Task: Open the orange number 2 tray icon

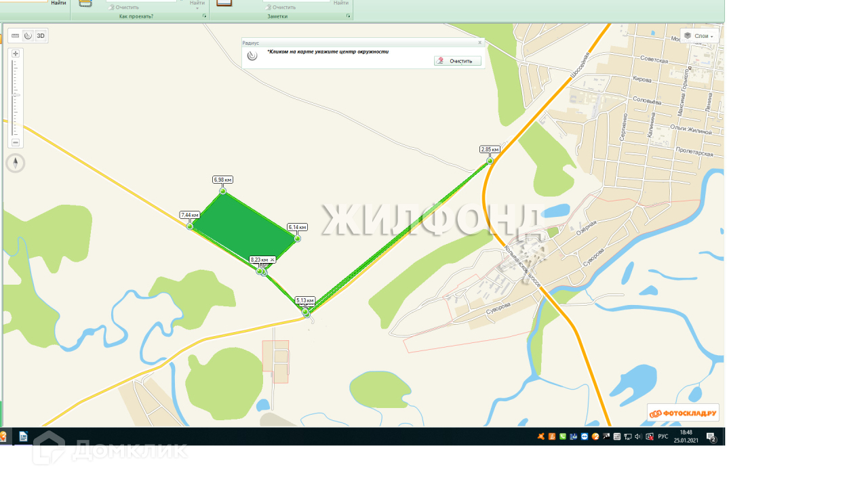Action: (595, 436)
